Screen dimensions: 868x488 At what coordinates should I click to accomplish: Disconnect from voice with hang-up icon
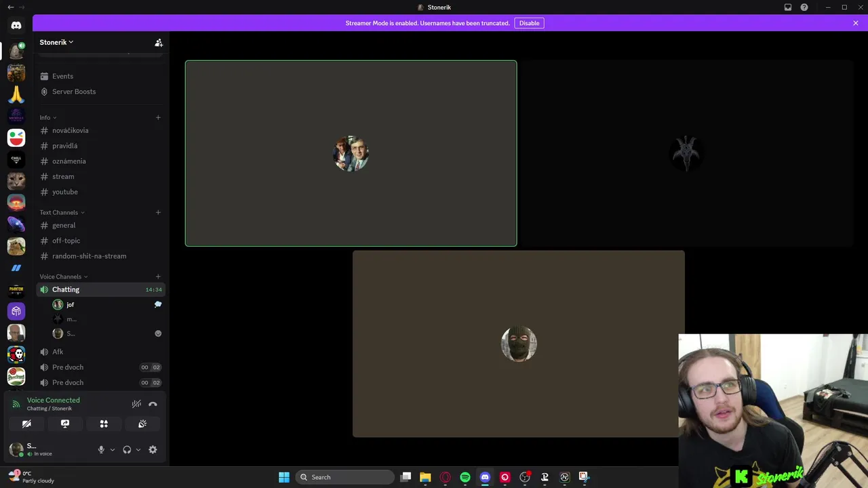[x=153, y=404]
